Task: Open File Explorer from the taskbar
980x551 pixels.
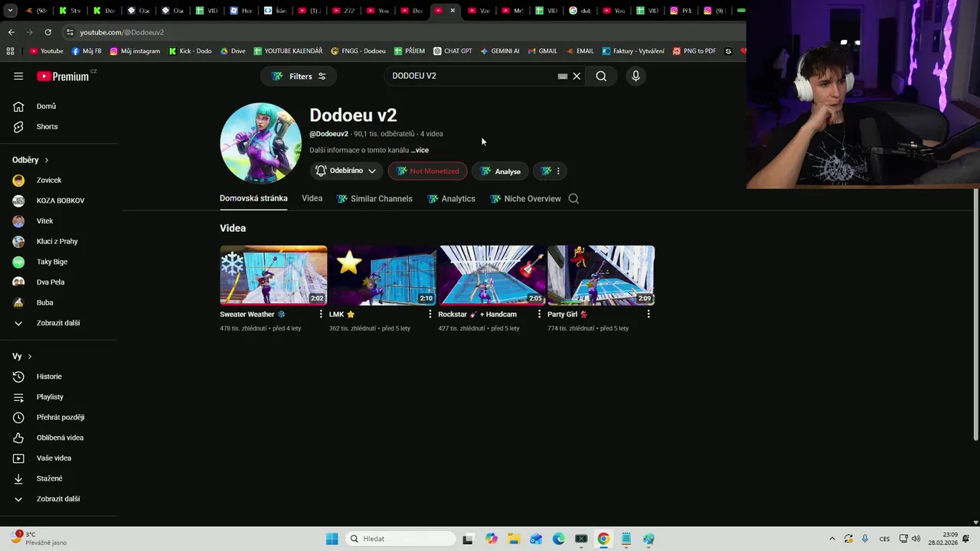Action: coord(513,539)
